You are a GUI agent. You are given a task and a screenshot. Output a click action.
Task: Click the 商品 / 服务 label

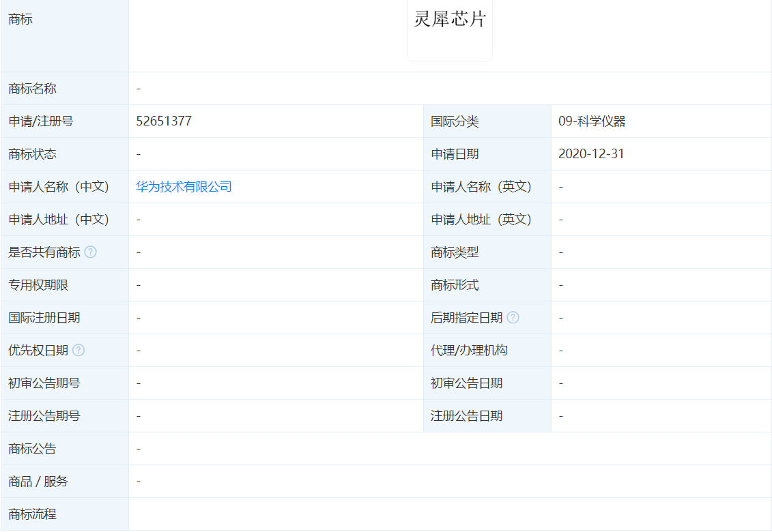(x=38, y=482)
